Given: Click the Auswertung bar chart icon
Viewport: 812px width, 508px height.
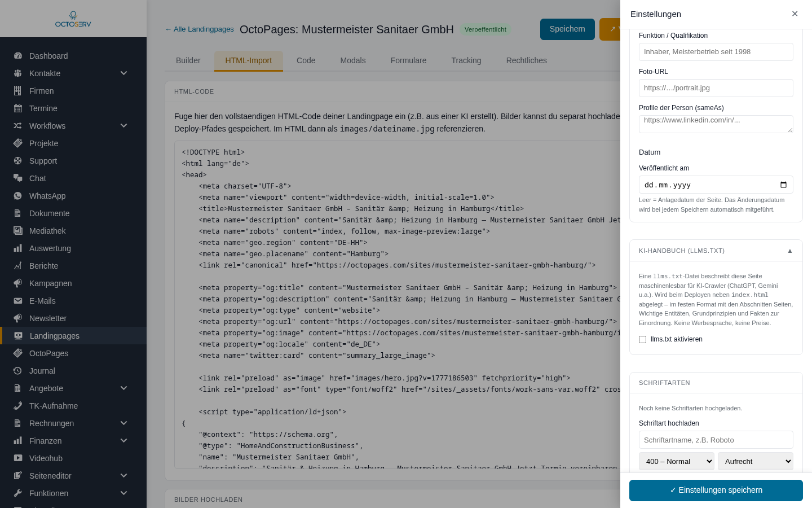Looking at the screenshot, I should (x=18, y=248).
